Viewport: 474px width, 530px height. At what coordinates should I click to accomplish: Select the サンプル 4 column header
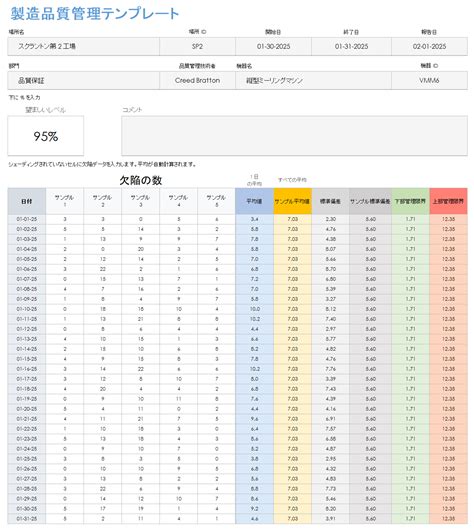coord(179,201)
